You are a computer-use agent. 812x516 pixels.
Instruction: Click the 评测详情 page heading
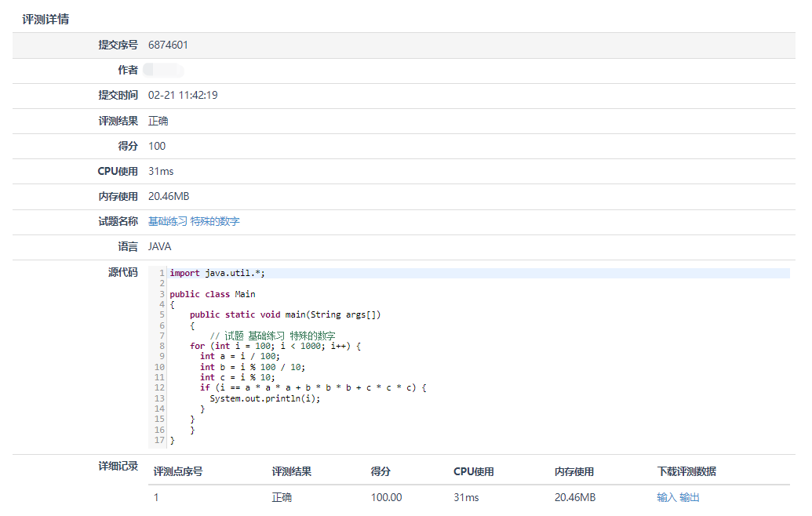[46, 19]
